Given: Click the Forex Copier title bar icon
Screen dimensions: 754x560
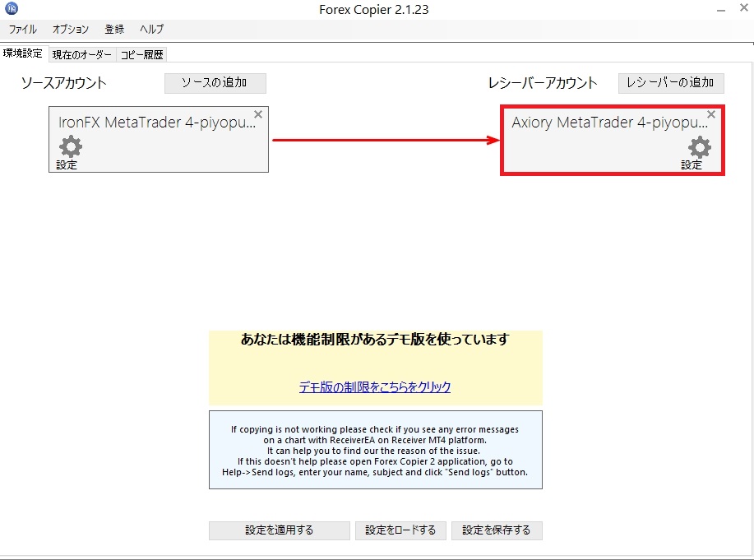Looking at the screenshot, I should [11, 7].
